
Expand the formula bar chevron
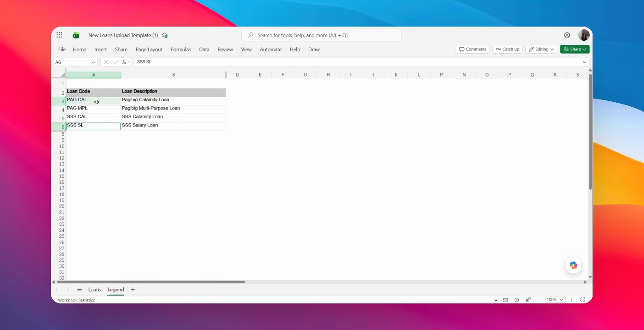click(x=585, y=62)
